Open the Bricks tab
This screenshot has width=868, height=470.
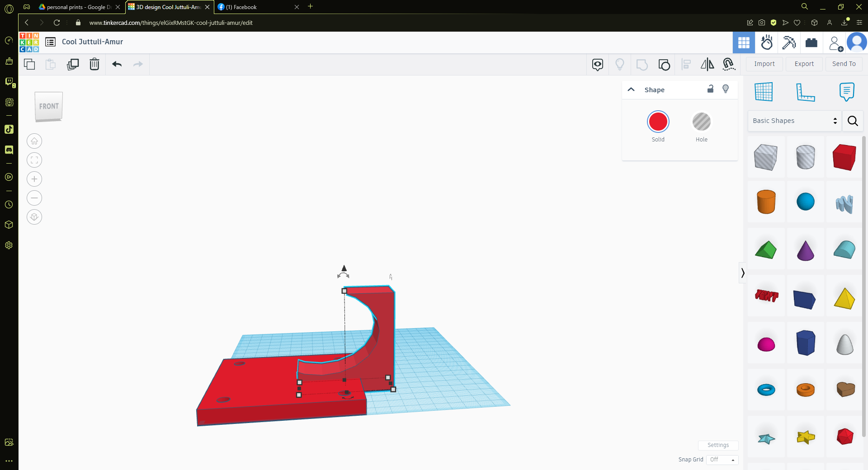811,43
